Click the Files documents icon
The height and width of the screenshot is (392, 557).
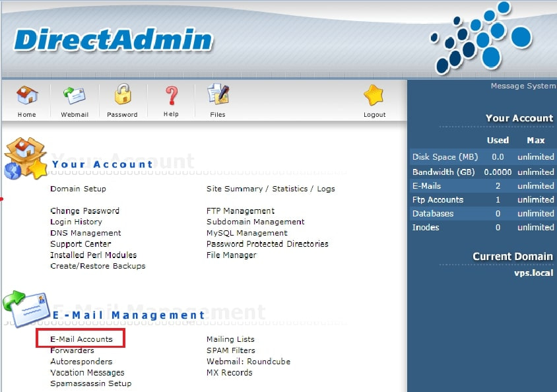218,94
